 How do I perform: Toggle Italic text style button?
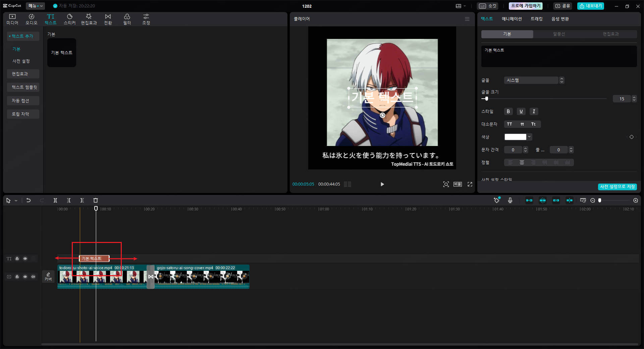[534, 111]
